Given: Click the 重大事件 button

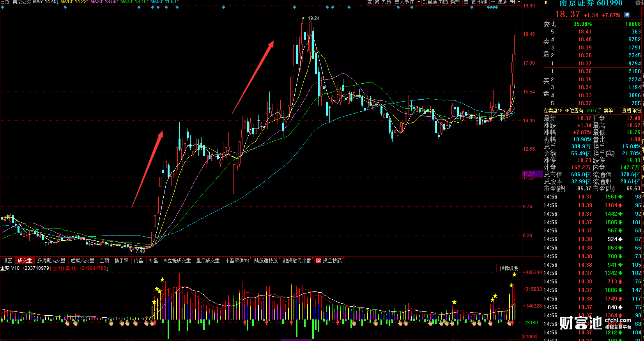Looking at the screenshot, I should coord(404,2).
